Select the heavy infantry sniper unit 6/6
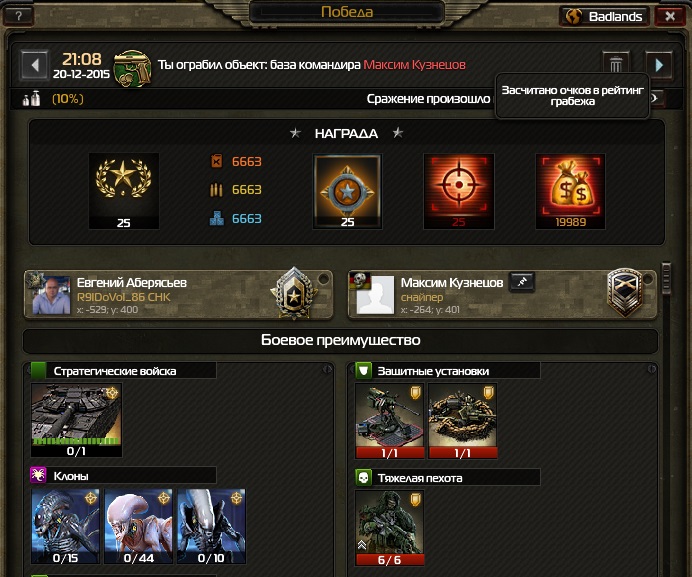The width and height of the screenshot is (692, 577). tap(389, 528)
